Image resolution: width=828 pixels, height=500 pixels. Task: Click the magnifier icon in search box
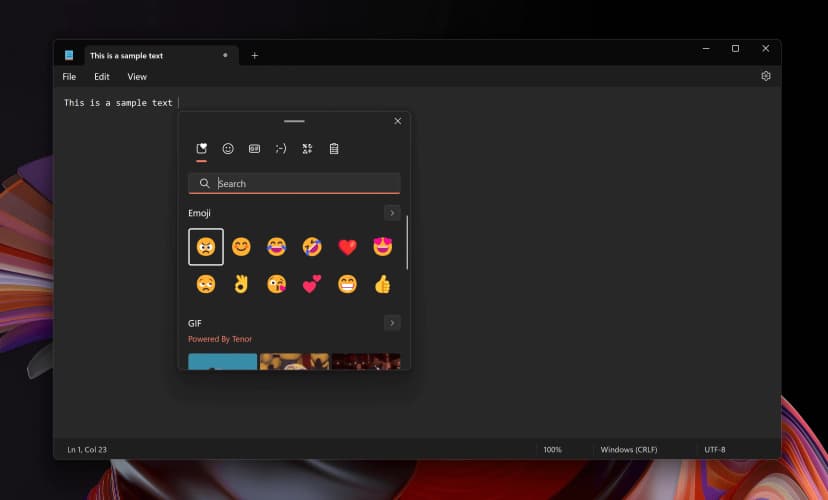204,183
